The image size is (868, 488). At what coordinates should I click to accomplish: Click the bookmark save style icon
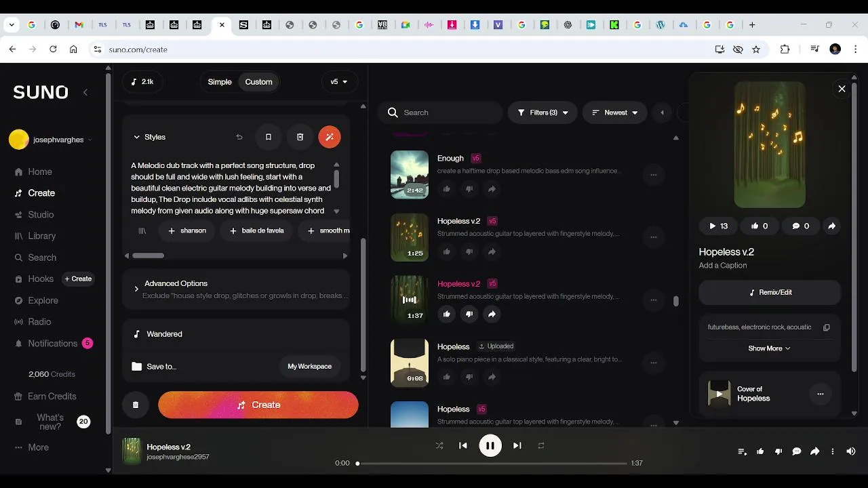click(268, 137)
